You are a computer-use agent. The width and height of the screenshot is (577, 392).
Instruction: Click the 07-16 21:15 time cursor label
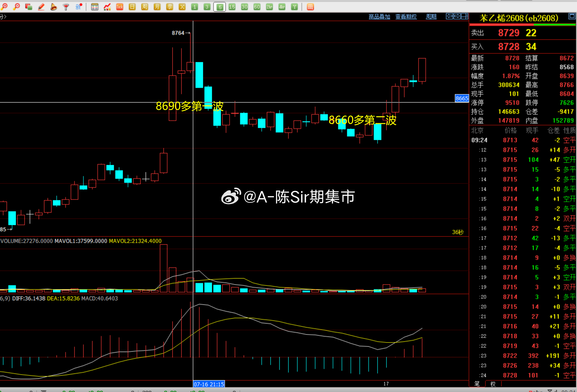pyautogui.click(x=209, y=384)
